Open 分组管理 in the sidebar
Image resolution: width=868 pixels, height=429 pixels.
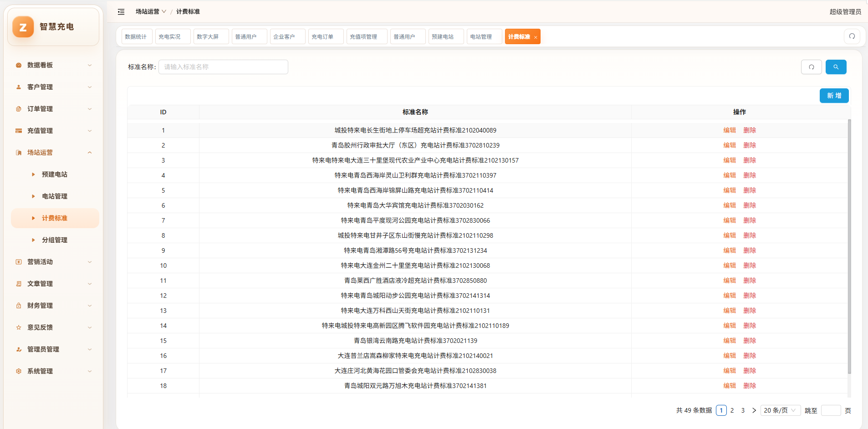click(55, 240)
